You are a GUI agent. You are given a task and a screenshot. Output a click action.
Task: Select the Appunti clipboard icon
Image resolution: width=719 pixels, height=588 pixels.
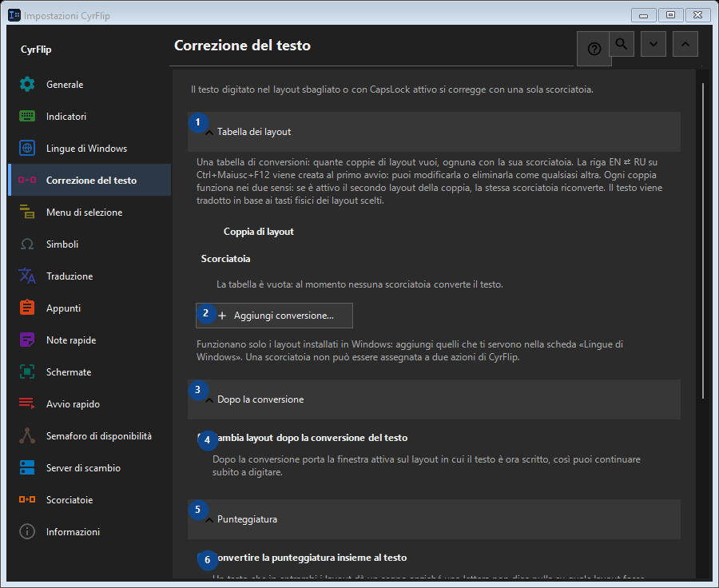[27, 308]
